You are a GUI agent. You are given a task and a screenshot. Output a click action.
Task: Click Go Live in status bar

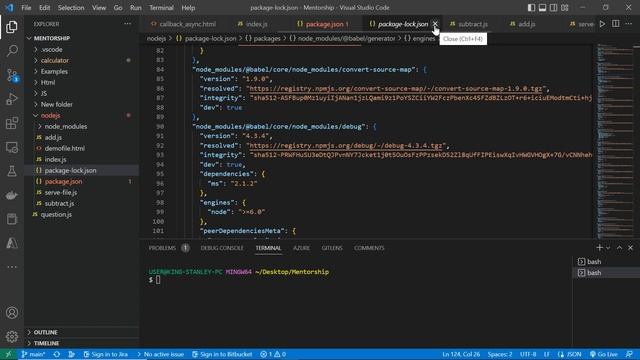603,354
